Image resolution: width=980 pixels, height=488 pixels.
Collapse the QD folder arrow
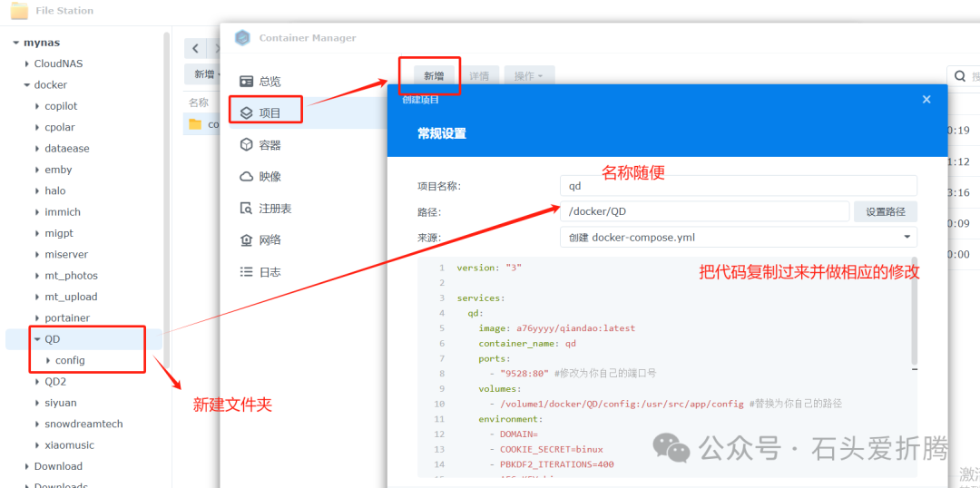point(37,339)
